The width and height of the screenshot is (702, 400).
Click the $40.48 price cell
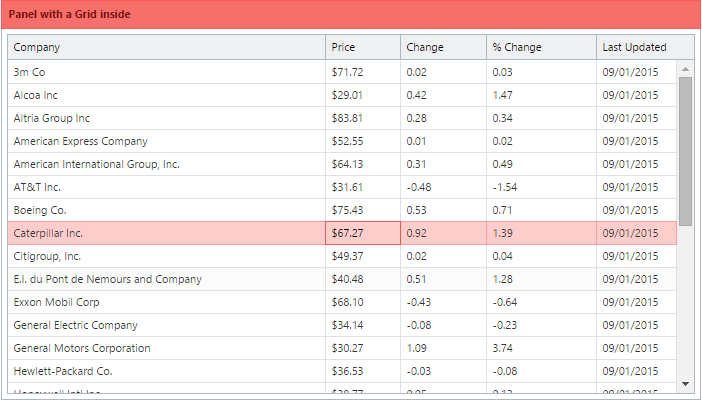click(x=363, y=279)
